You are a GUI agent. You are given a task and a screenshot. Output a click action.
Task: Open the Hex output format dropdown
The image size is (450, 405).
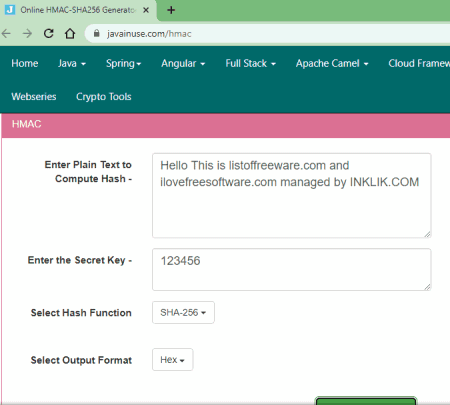coord(172,360)
